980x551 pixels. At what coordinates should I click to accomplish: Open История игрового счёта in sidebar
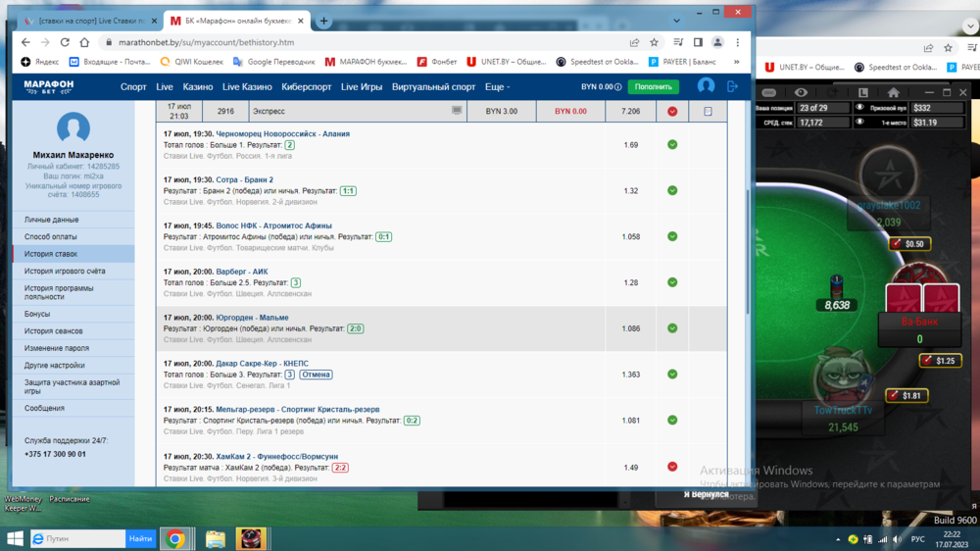[x=65, y=271]
